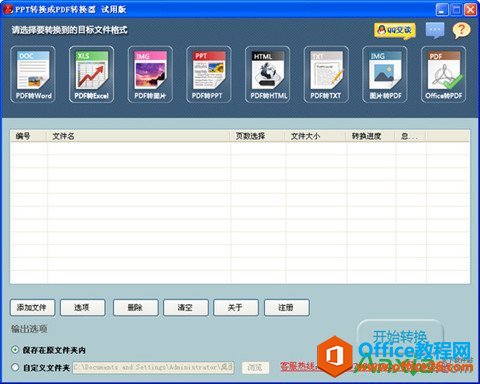
Task: Open the QQ交谈 chat button
Action: click(x=395, y=31)
